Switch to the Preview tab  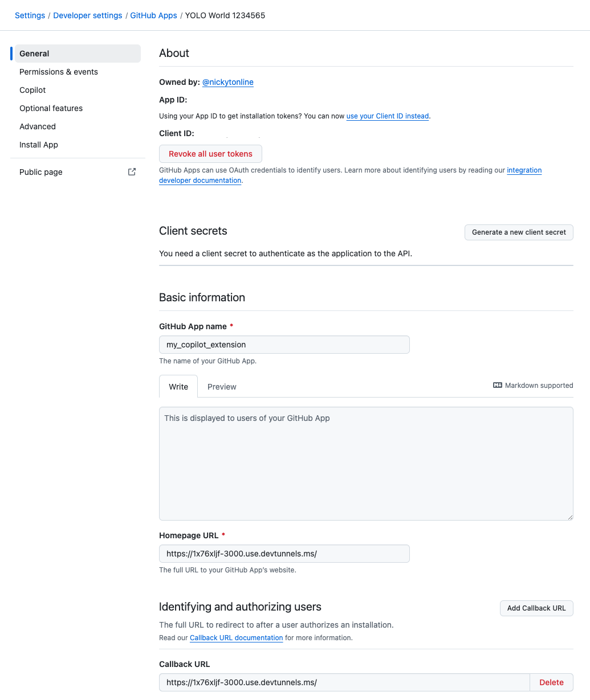tap(222, 387)
